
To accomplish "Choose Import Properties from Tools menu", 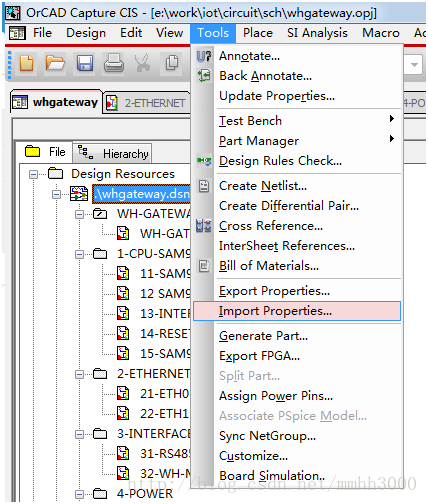I will (297, 311).
